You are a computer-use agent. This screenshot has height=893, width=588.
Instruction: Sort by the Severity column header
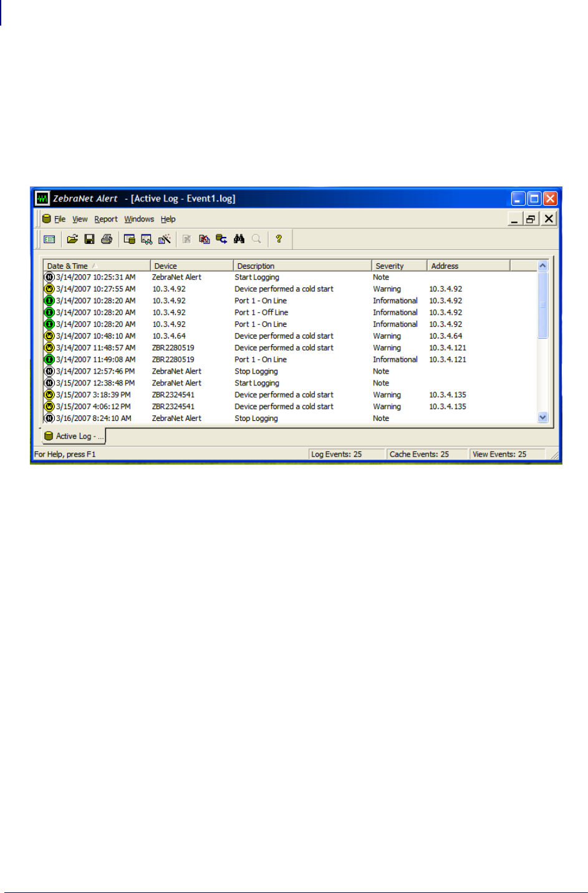pos(399,266)
